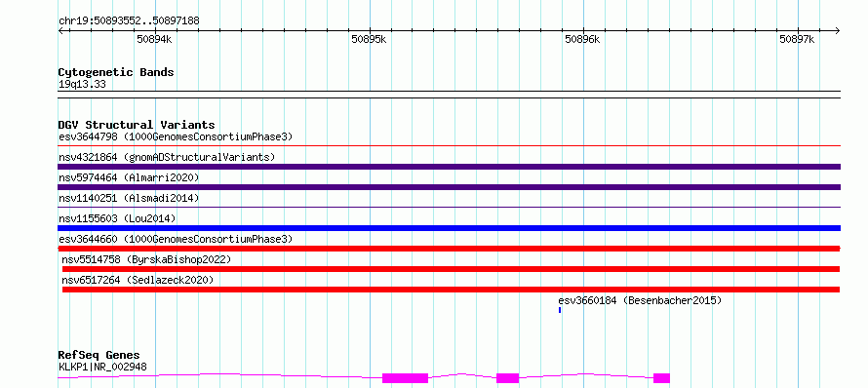Open the nsv1140251 Alsmadi2014 label
The image size is (868, 388).
tap(129, 198)
